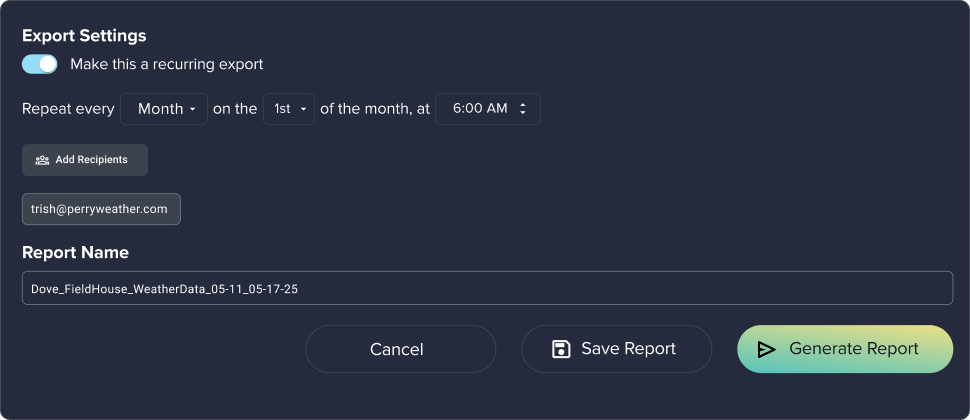The image size is (970, 420).
Task: Click the caret arrow beside 1st
Action: (x=303, y=109)
